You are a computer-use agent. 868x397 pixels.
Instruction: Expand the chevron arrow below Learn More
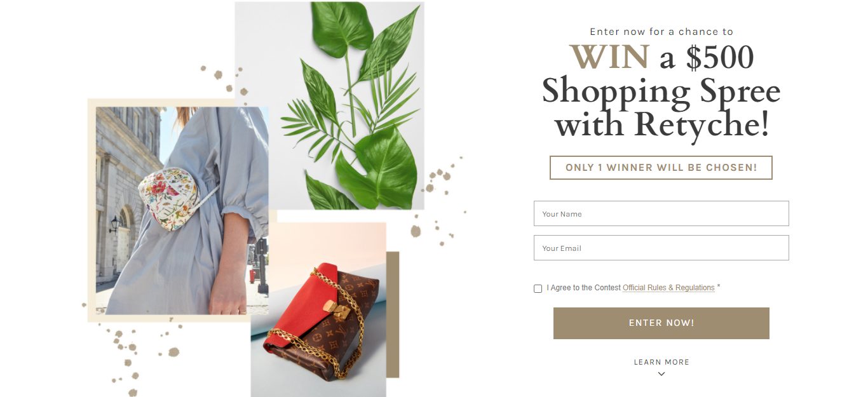(661, 374)
